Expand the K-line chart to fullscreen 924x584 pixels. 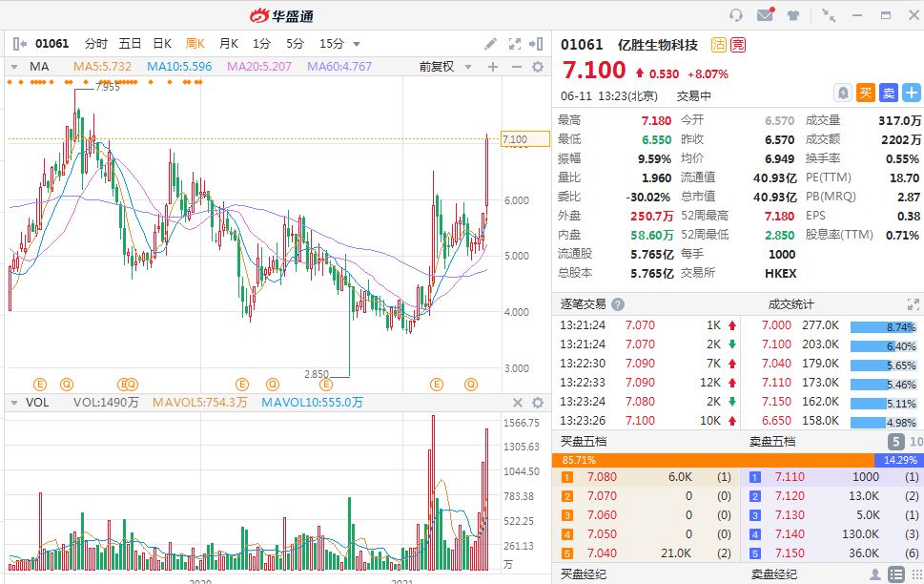pyautogui.click(x=515, y=44)
